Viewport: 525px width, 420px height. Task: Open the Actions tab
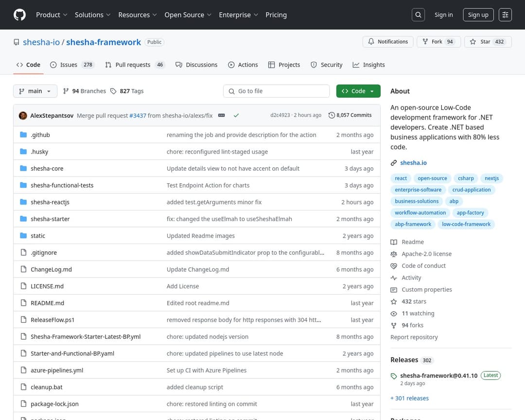point(243,65)
